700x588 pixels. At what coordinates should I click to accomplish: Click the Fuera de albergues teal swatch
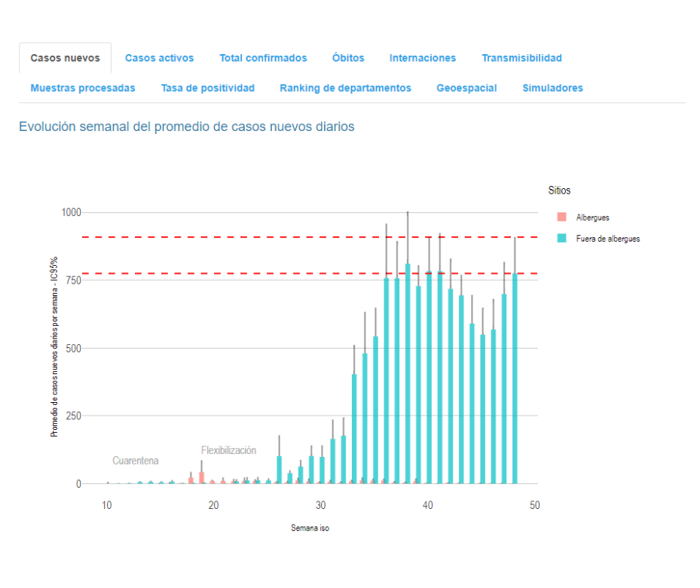[x=561, y=238]
